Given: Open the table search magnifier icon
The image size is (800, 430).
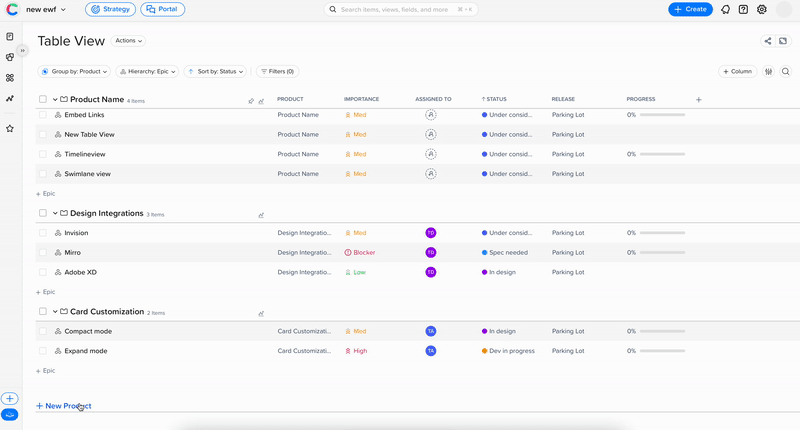Looking at the screenshot, I should 785,72.
